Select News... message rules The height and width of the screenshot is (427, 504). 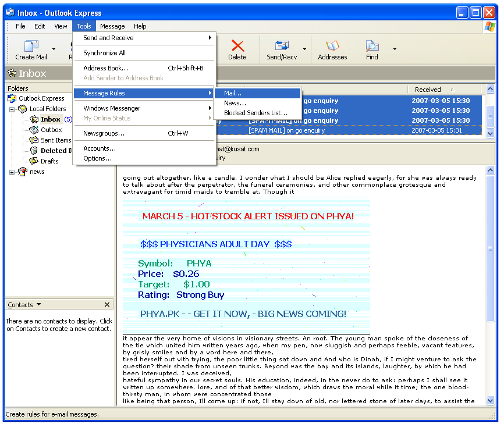(x=258, y=103)
